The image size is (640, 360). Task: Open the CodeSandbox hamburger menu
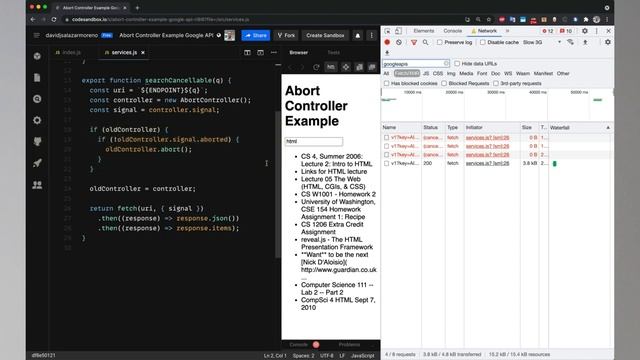[x=36, y=36]
